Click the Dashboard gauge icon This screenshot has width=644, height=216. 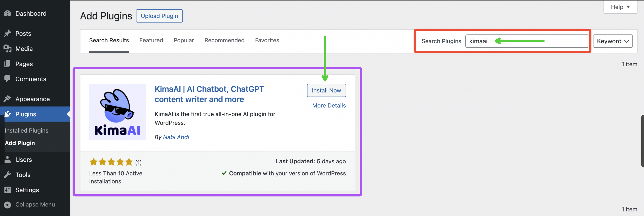pyautogui.click(x=8, y=13)
